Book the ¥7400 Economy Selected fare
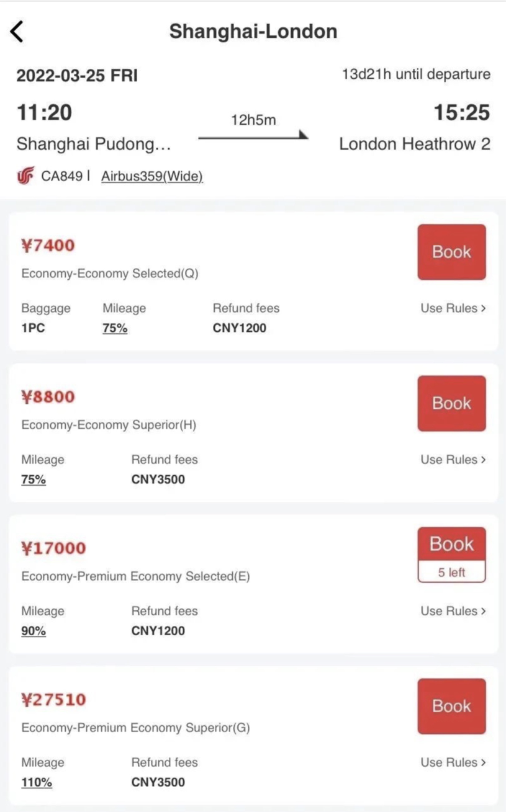506x812 pixels. 451,252
